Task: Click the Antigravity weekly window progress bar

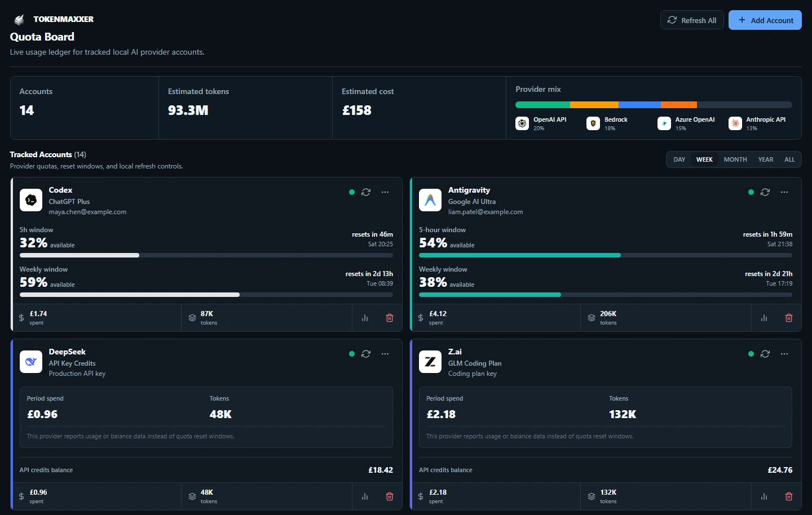Action: point(606,295)
